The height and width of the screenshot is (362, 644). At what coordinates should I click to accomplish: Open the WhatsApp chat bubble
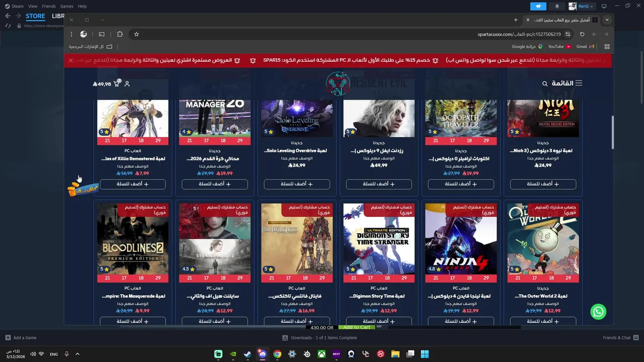[598, 312]
